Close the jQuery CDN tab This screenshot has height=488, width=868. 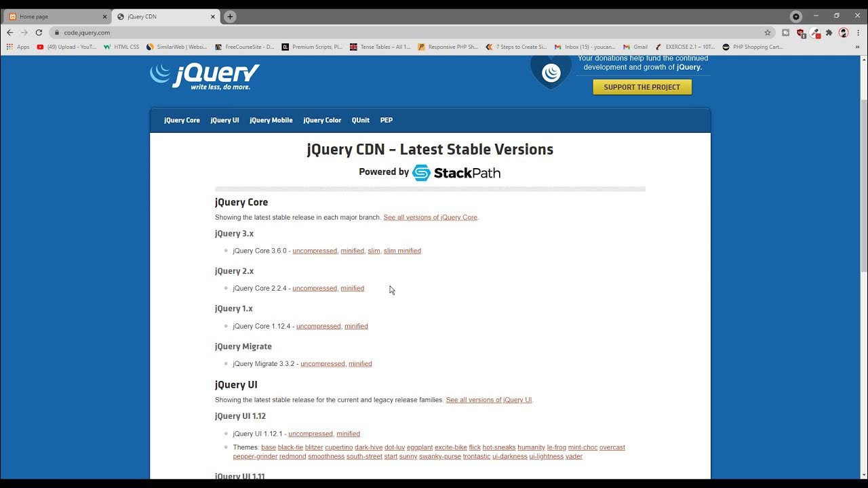(x=213, y=16)
